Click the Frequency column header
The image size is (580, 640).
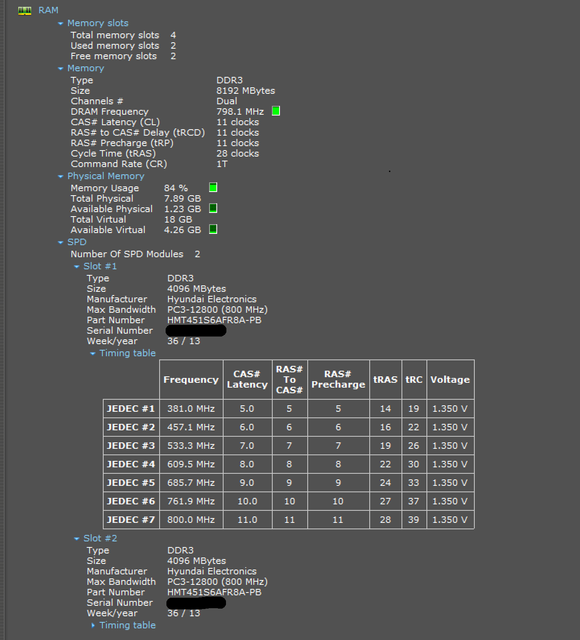191,380
